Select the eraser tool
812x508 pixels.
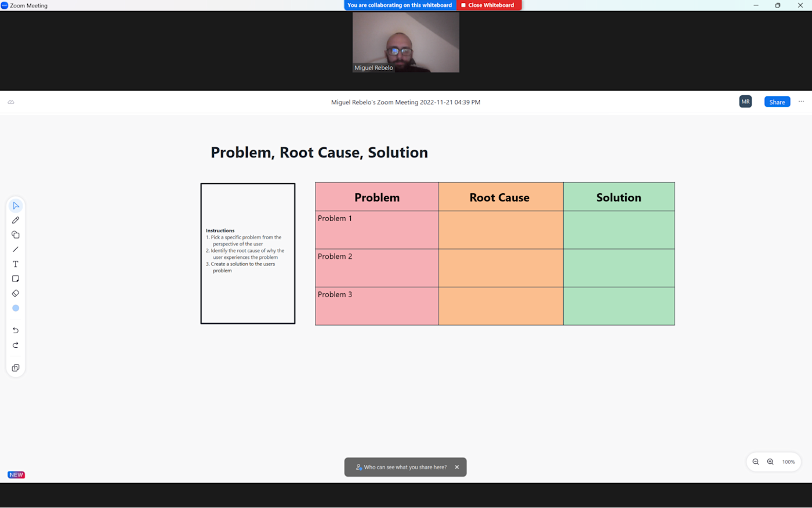16,293
